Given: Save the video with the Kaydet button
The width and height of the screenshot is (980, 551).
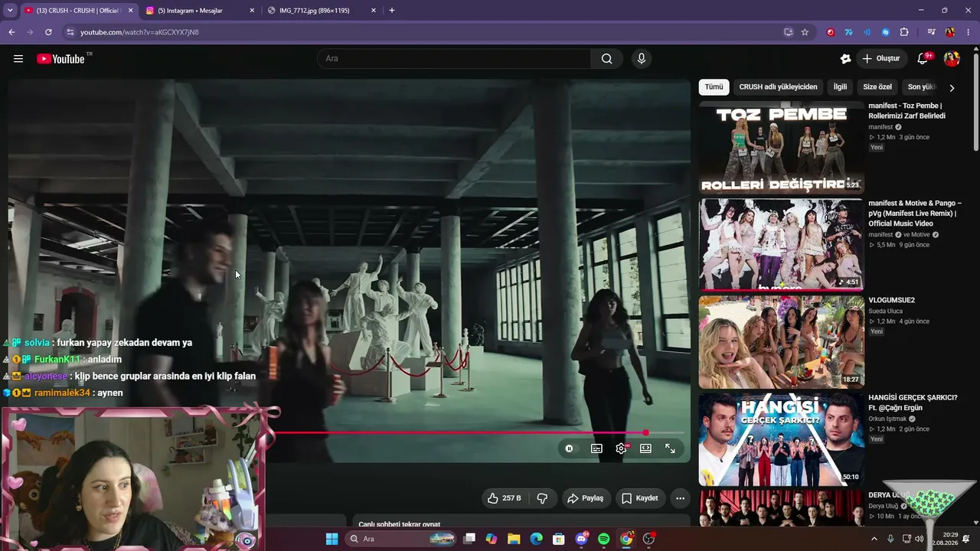Looking at the screenshot, I should (640, 498).
